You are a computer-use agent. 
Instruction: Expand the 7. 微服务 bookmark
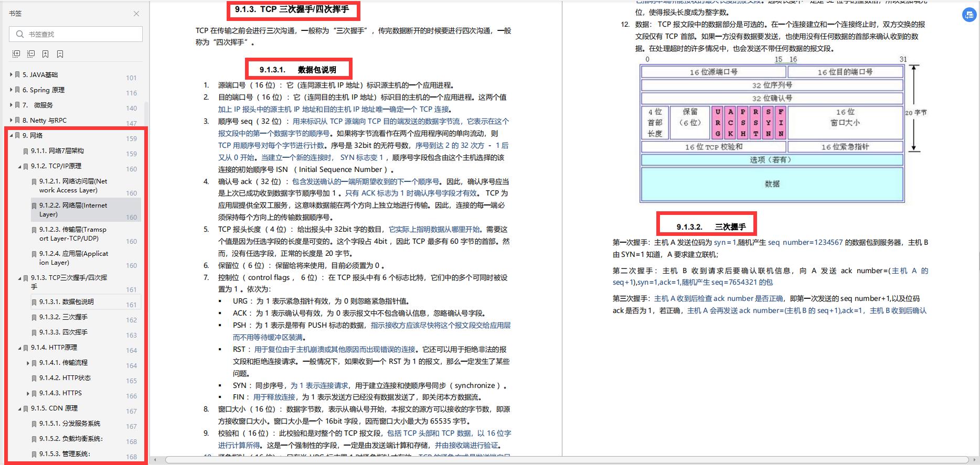pos(11,105)
